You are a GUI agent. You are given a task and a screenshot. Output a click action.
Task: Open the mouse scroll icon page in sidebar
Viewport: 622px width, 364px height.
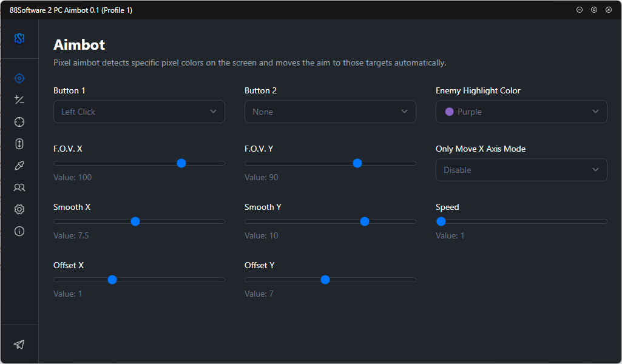coord(19,144)
